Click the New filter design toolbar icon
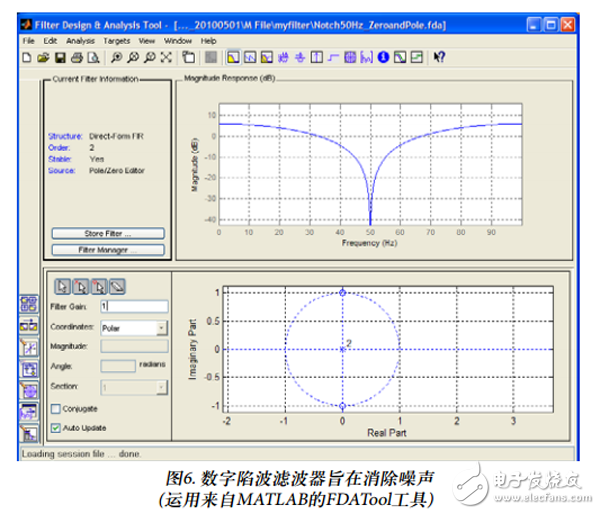The image size is (600, 514). pyautogui.click(x=27, y=58)
